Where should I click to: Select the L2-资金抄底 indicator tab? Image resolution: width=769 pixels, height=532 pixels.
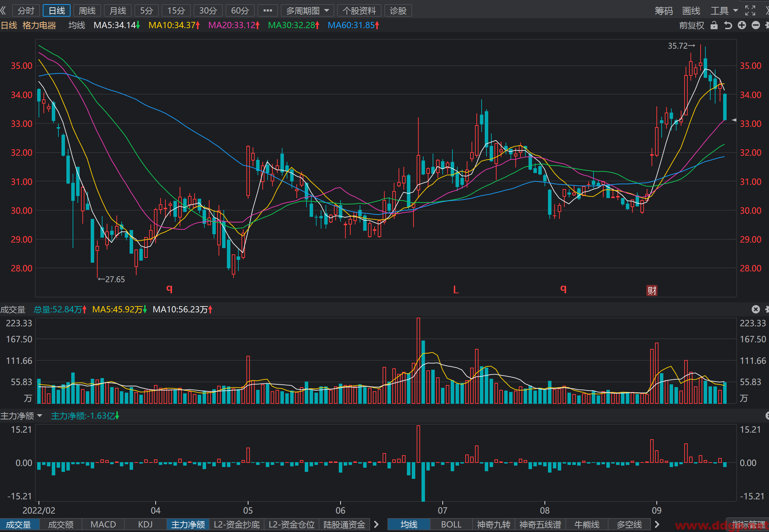pos(237,524)
